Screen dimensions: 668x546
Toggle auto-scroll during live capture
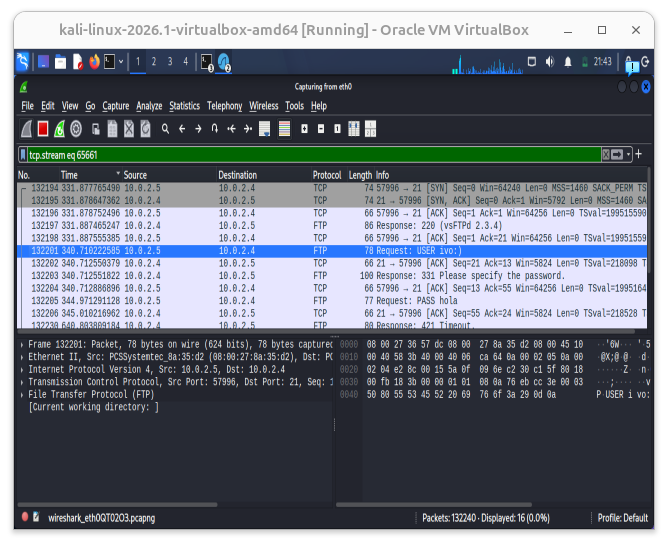point(265,129)
